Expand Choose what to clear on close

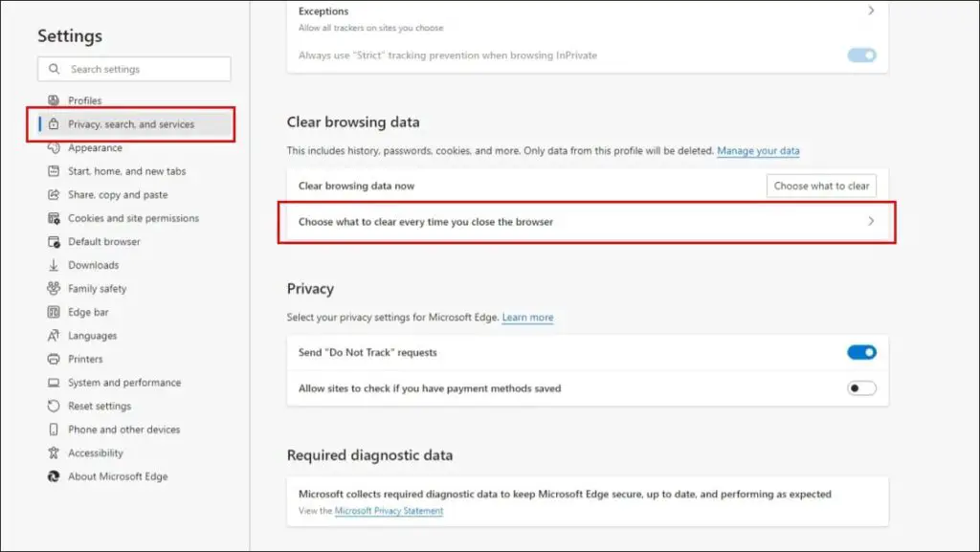point(587,222)
